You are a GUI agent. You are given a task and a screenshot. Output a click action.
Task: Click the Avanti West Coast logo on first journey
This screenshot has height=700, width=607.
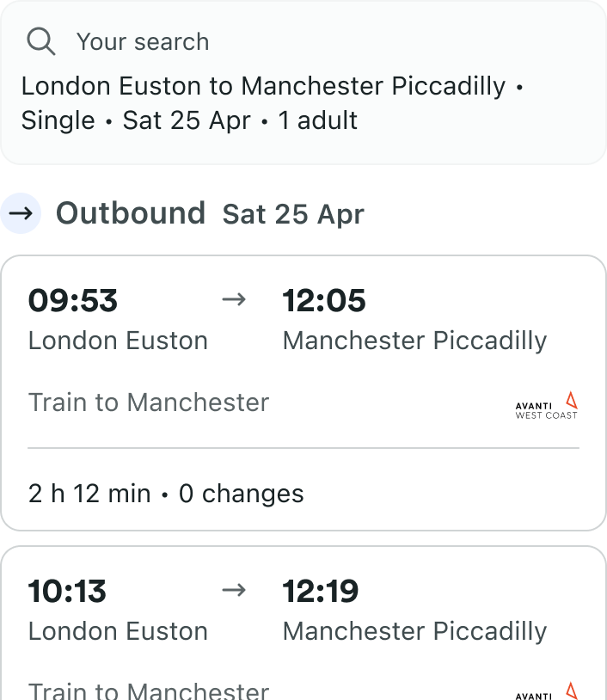click(x=543, y=404)
